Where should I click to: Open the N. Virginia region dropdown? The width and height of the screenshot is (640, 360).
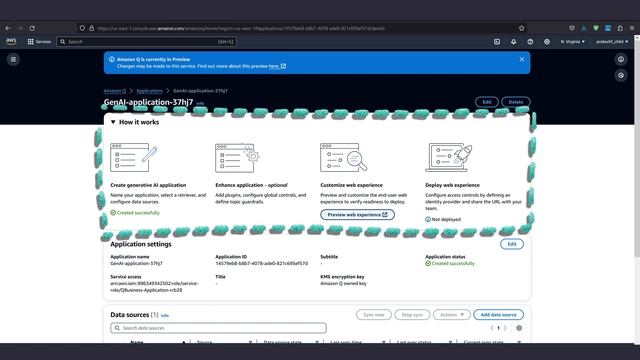[x=572, y=42]
